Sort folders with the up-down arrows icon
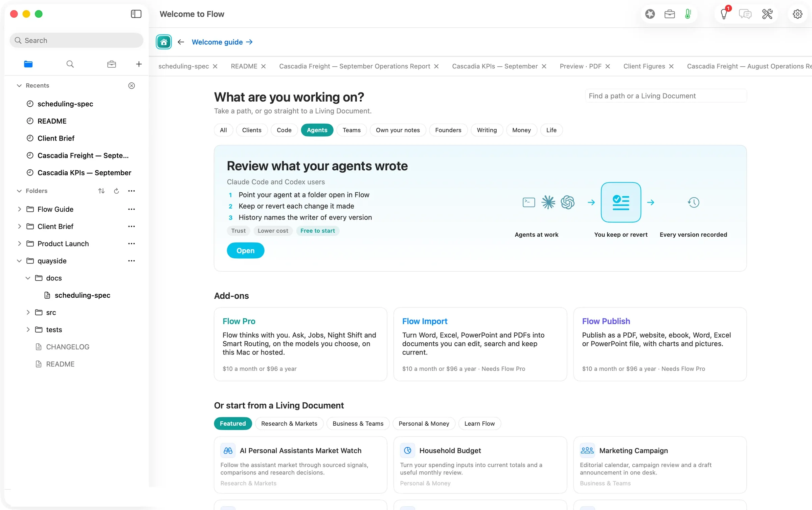The width and height of the screenshot is (812, 510). coord(101,191)
